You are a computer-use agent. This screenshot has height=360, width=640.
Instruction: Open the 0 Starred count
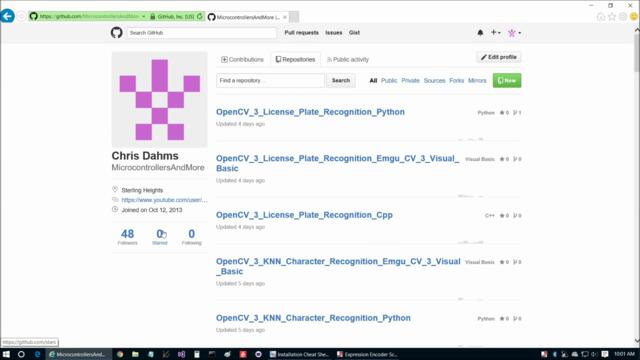pos(160,236)
